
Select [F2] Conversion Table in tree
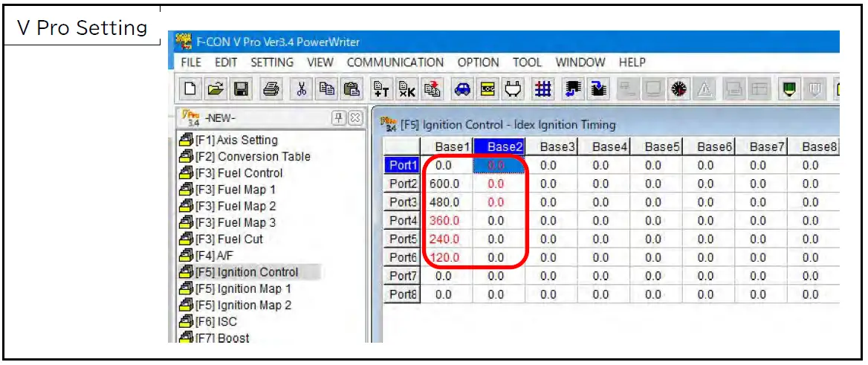[x=245, y=157]
